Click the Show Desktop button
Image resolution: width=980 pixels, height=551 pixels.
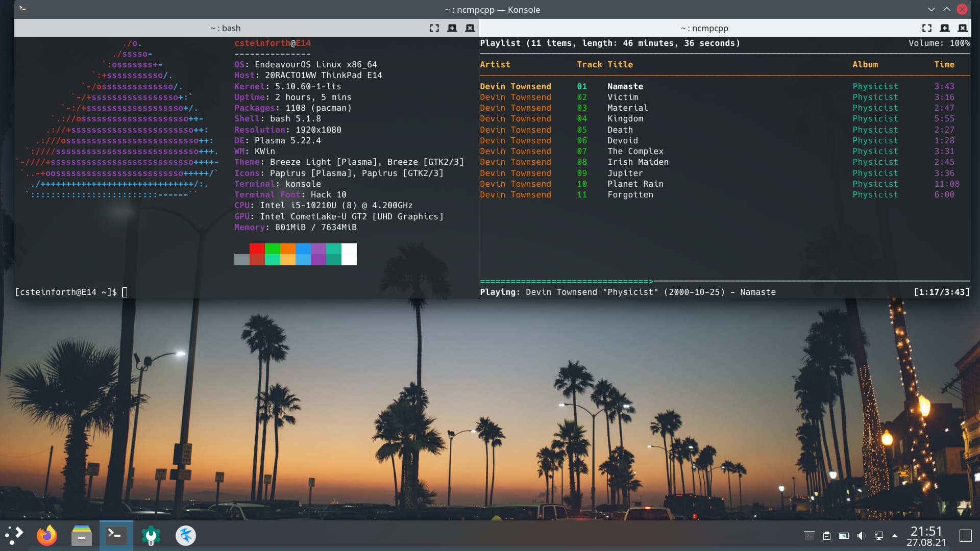(966, 536)
